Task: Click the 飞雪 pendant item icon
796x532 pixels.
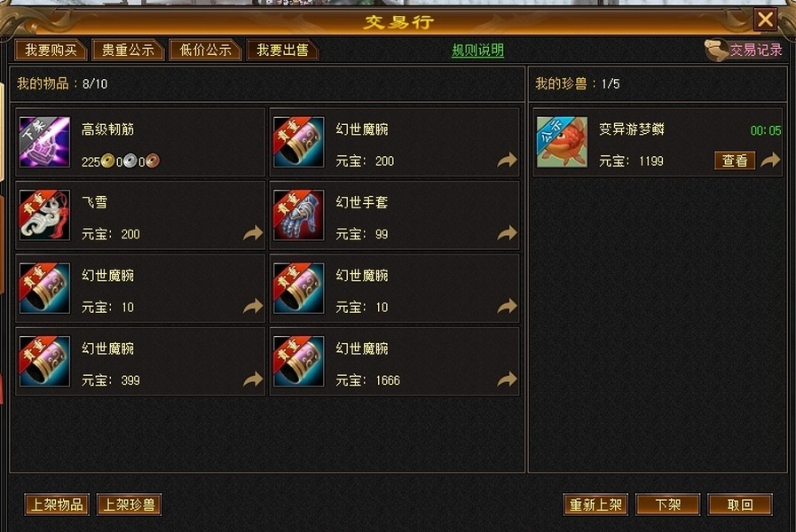Action: 44,215
